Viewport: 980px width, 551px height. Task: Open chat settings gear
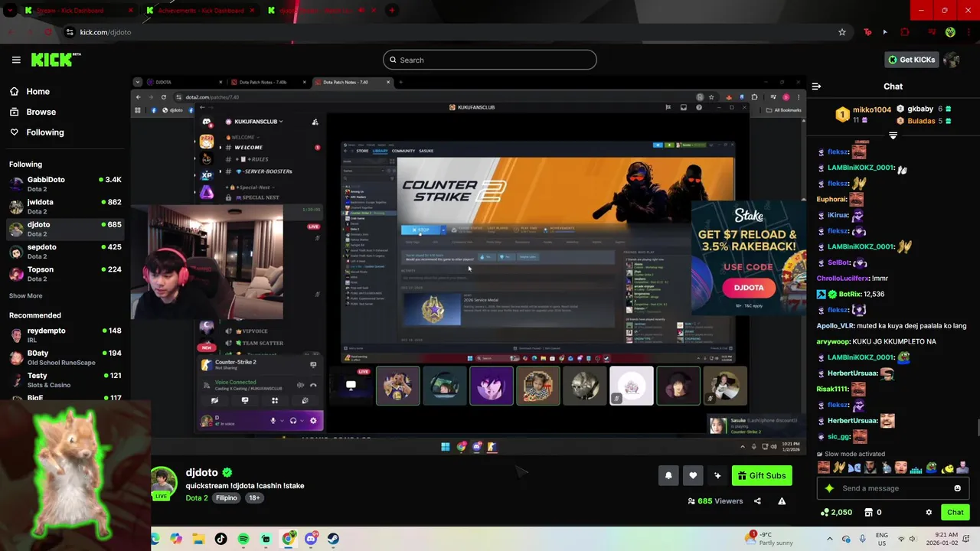coord(929,512)
